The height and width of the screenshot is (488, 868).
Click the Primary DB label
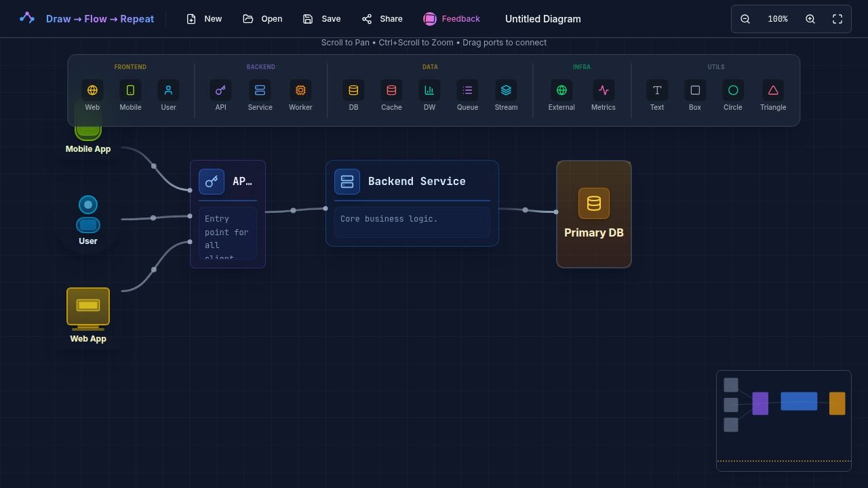[x=594, y=232]
